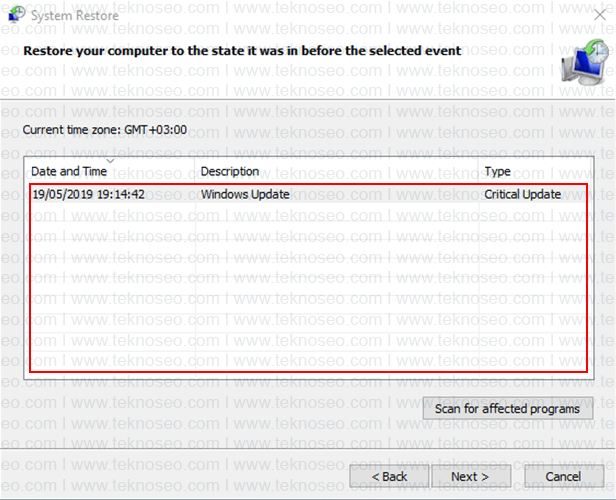Click the System Restore title bar icon
Viewport: 616px width, 500px height.
click(x=17, y=15)
